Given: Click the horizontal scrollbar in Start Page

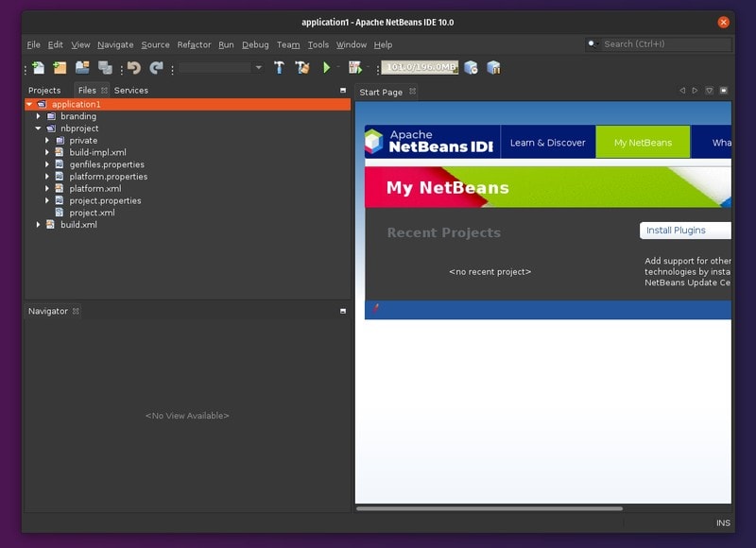Looking at the screenshot, I should pos(490,508).
